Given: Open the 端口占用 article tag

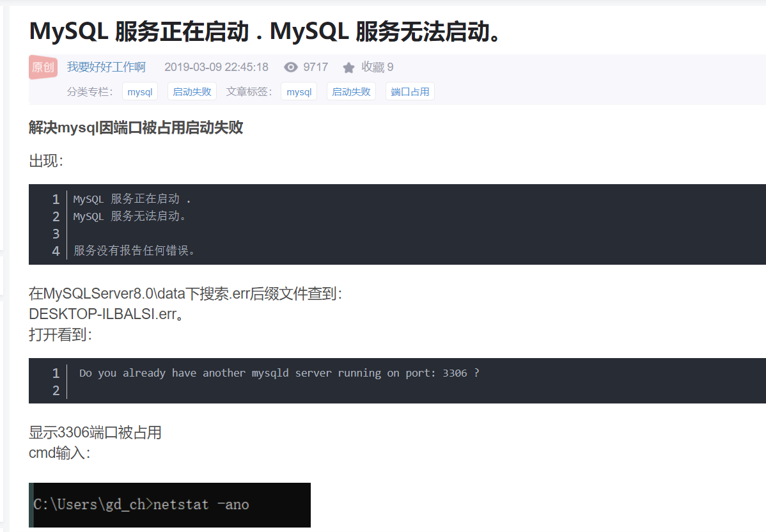Looking at the screenshot, I should click(x=410, y=91).
